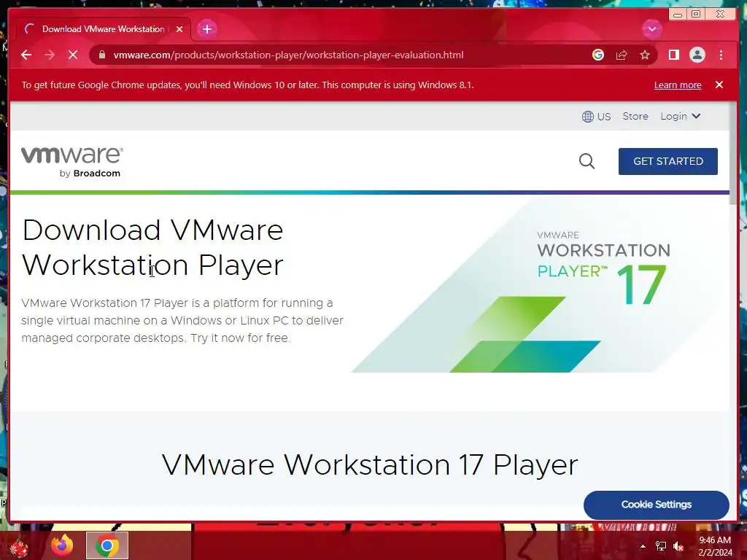Show hidden tray icons arrow

coord(643,546)
